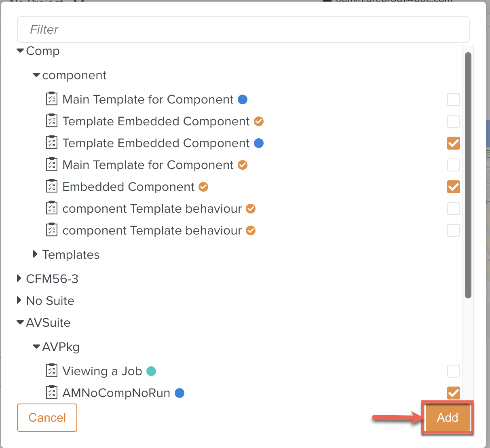Uncheck the Embedded Component checkbox
Viewport: 490px width, 448px height.
tap(453, 187)
